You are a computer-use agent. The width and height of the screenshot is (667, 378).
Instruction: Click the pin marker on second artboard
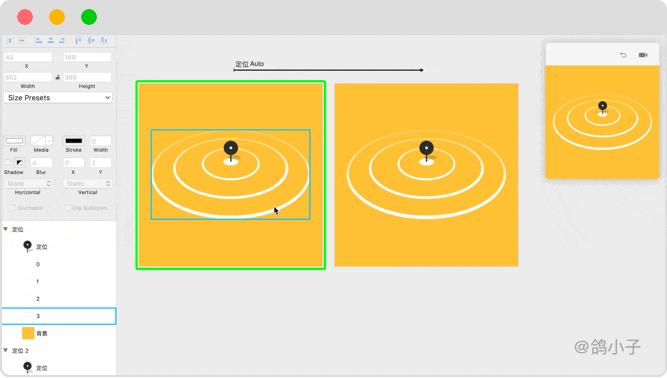pos(426,152)
